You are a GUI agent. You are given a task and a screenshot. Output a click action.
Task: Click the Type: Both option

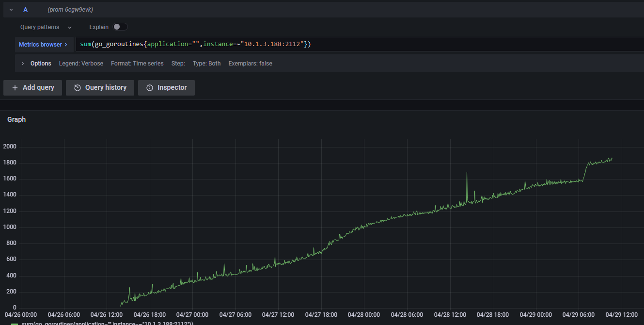click(206, 64)
